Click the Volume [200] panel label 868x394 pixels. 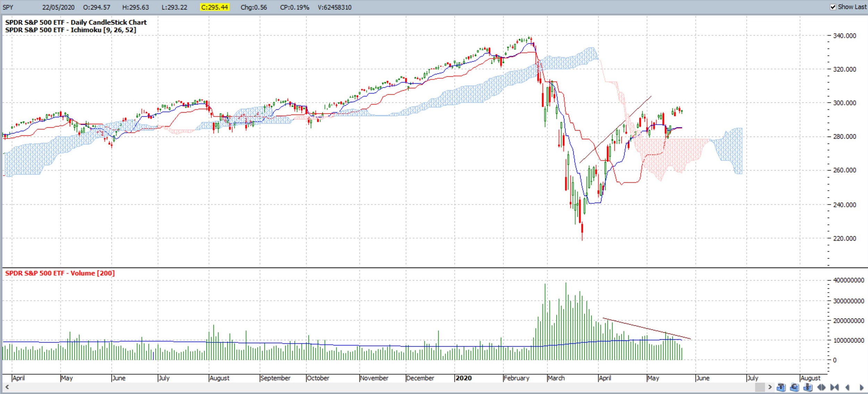[60, 273]
